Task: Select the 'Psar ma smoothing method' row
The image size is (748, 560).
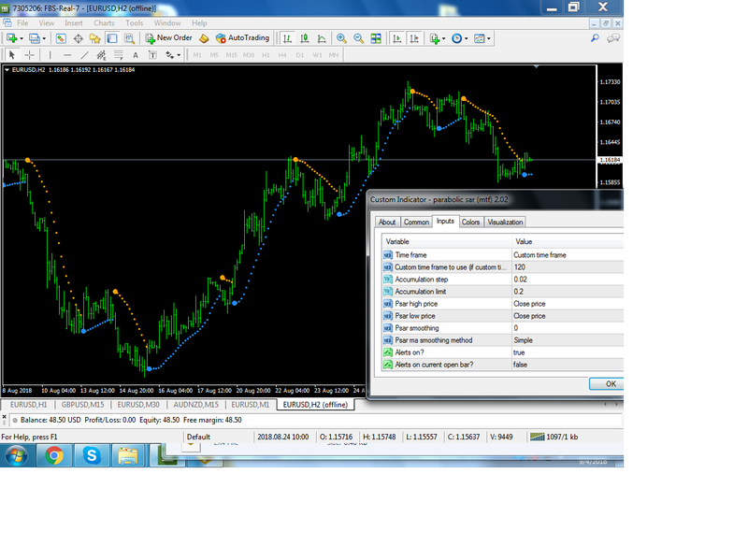Action: coord(503,340)
